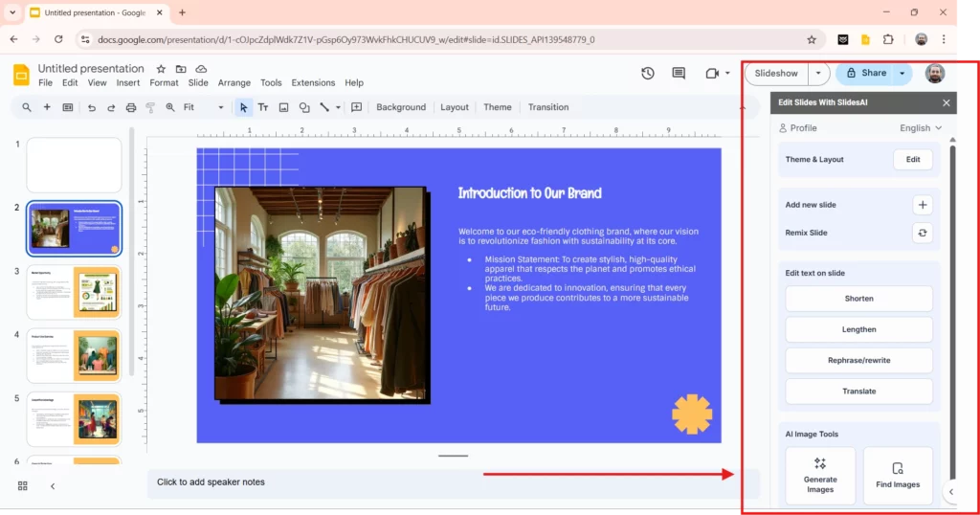
Task: Click the undo arrow in the toolbar
Action: pos(92,108)
